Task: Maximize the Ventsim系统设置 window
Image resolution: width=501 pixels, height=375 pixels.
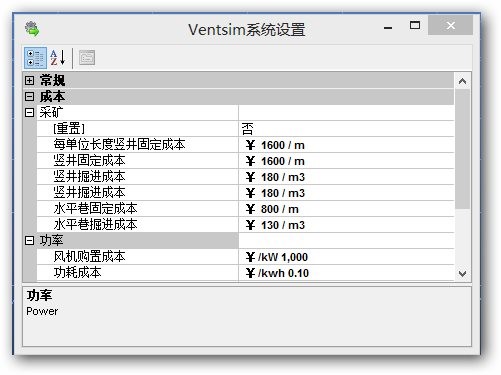Action: 415,26
